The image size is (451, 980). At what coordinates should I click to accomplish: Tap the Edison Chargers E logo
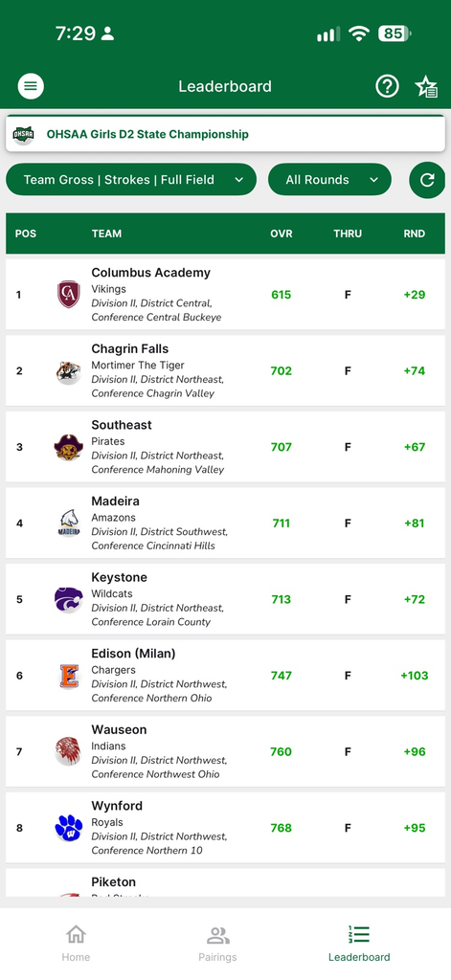tap(69, 676)
